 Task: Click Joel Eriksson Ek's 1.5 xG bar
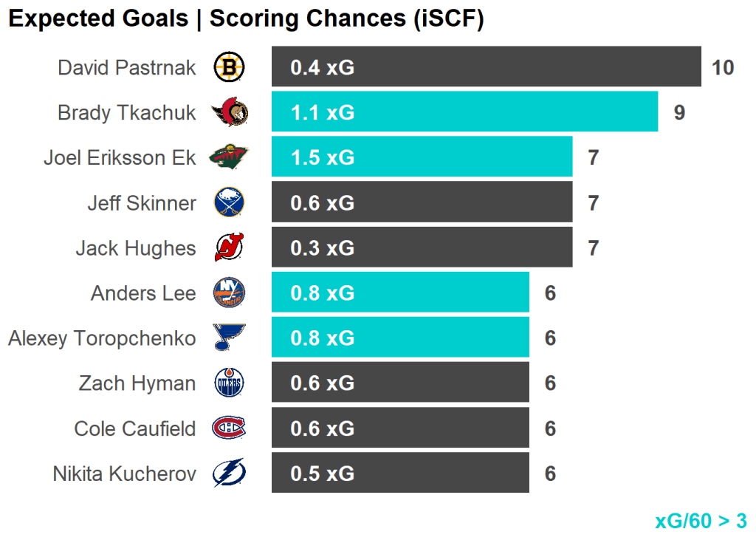(x=422, y=157)
